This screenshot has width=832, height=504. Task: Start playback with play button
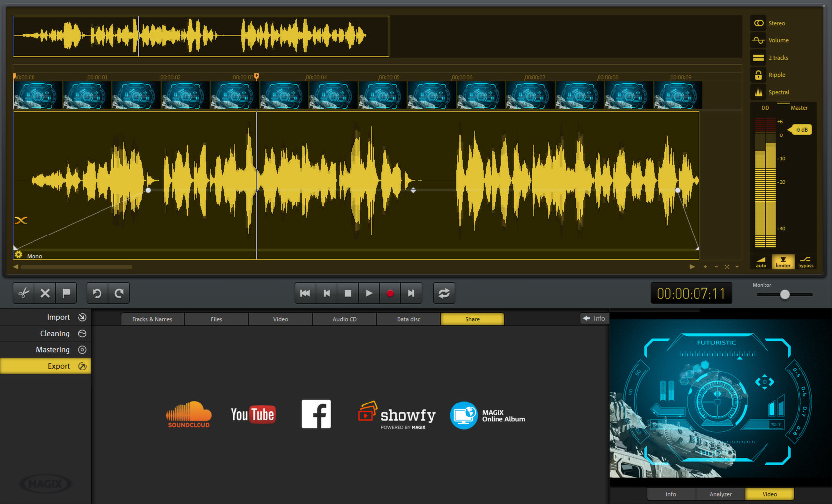[x=369, y=293]
